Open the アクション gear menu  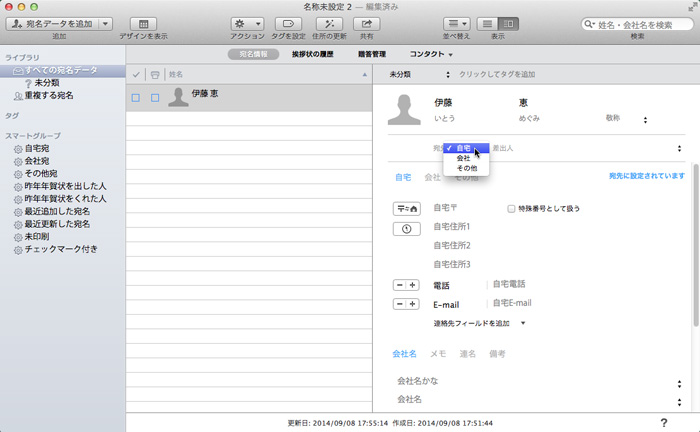tap(246, 23)
